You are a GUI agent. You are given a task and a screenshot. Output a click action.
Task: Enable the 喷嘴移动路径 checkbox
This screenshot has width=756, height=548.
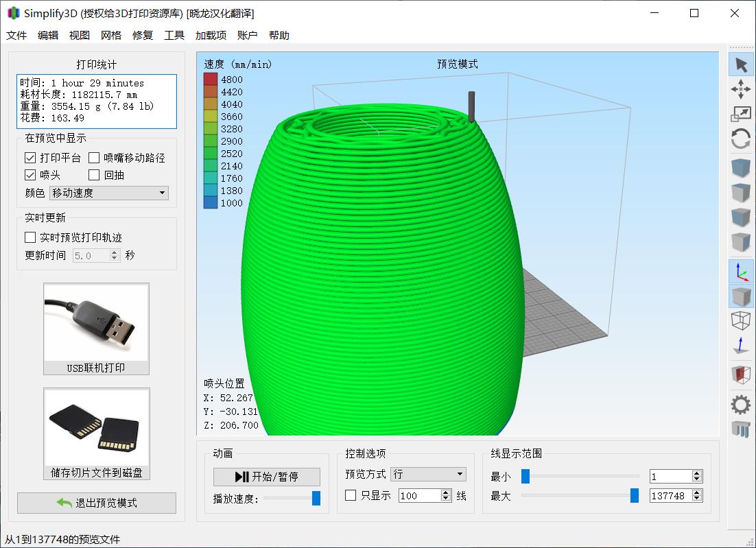point(94,158)
